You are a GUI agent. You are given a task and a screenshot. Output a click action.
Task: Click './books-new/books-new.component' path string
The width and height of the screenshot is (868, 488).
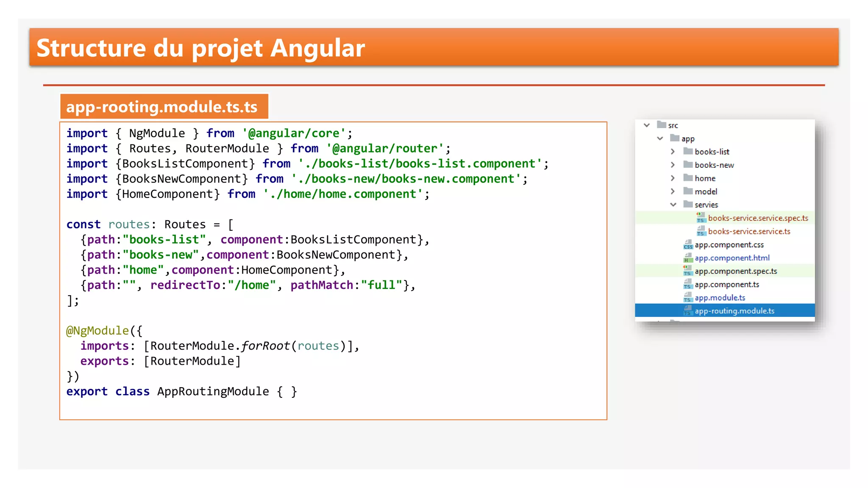[x=406, y=179]
